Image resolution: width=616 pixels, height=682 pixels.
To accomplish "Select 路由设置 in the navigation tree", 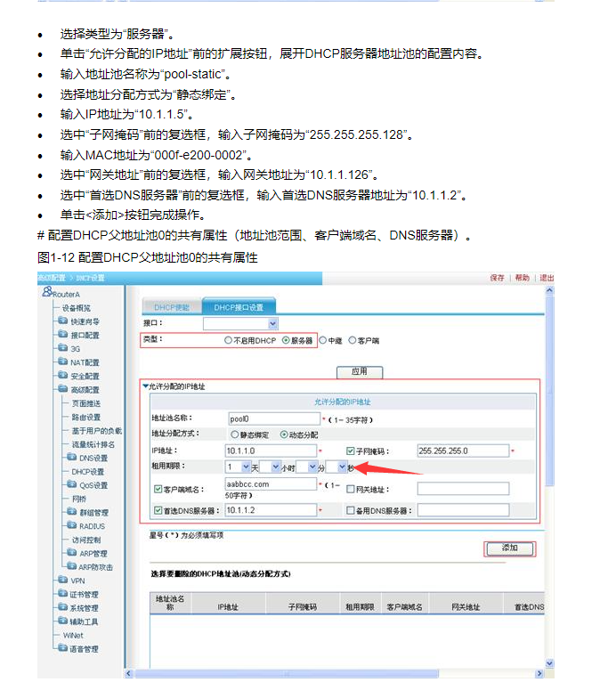I will point(86,417).
